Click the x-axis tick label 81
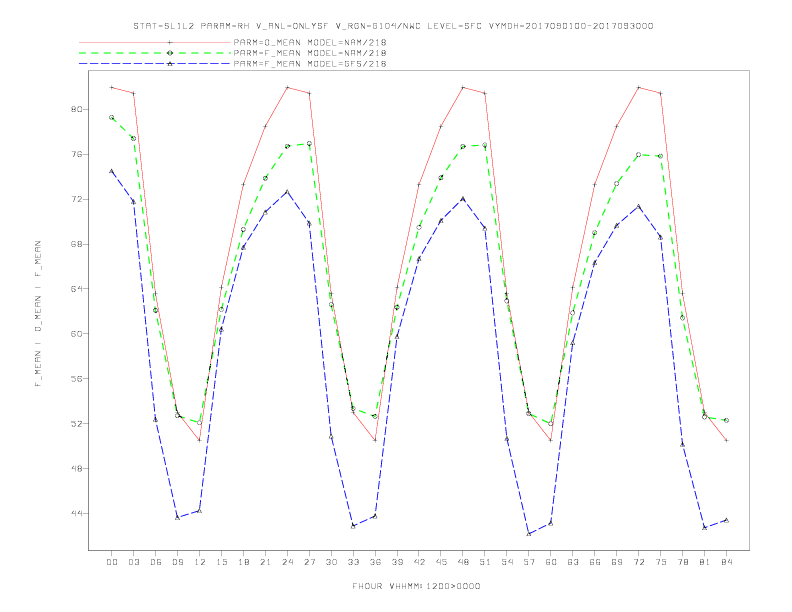The width and height of the screenshot is (792, 612). click(705, 562)
